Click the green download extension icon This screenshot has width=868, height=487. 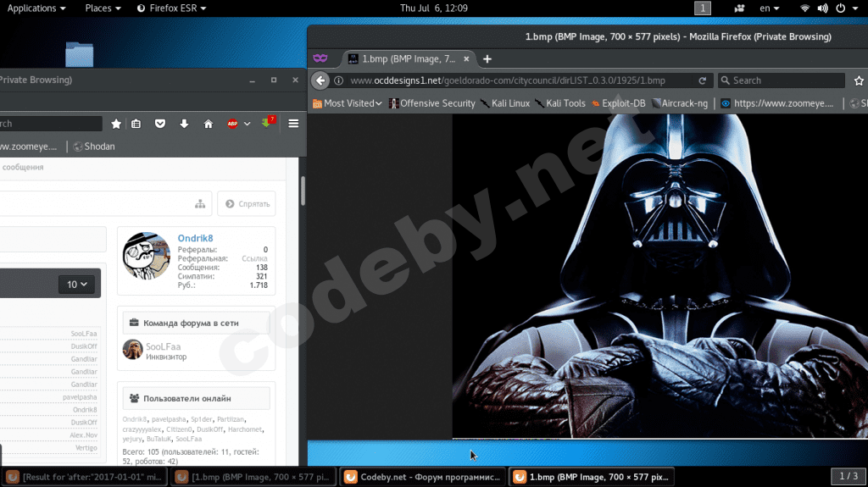(269, 123)
